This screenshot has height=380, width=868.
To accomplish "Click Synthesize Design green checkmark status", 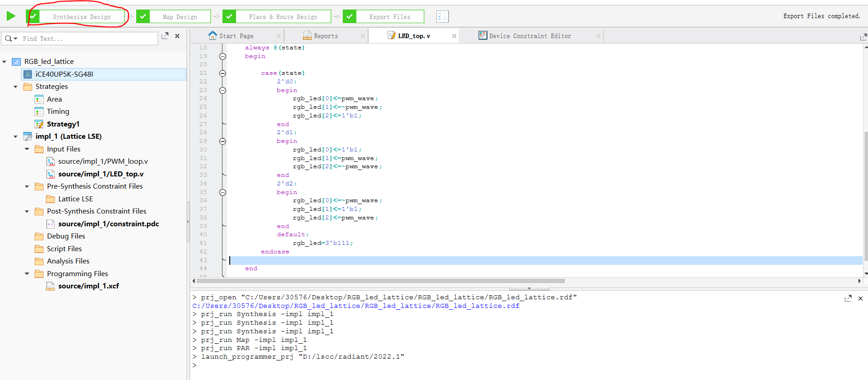I will pos(34,17).
